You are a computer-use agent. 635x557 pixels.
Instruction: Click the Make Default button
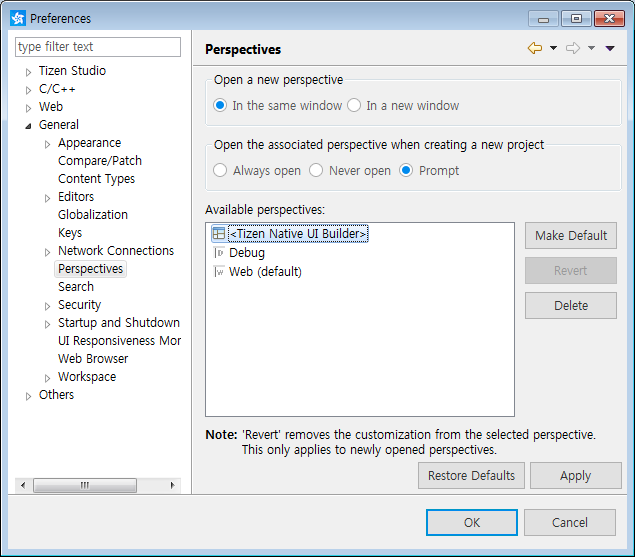point(571,236)
